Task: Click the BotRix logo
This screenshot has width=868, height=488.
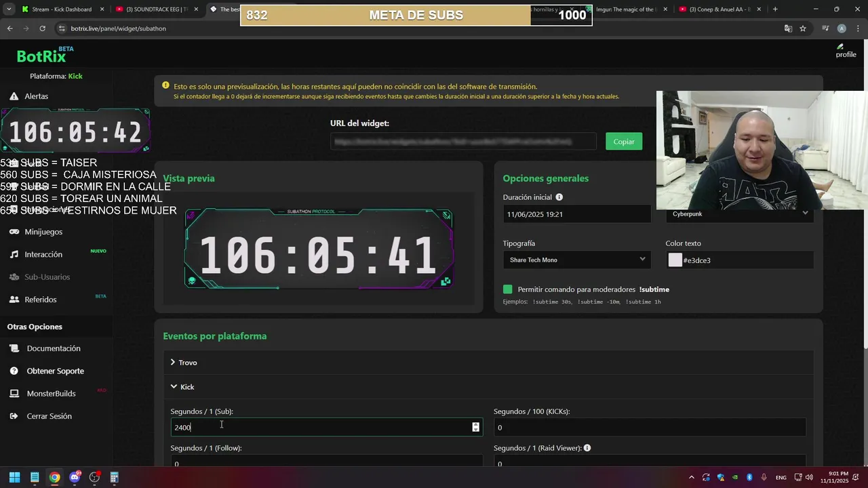Action: click(x=45, y=56)
